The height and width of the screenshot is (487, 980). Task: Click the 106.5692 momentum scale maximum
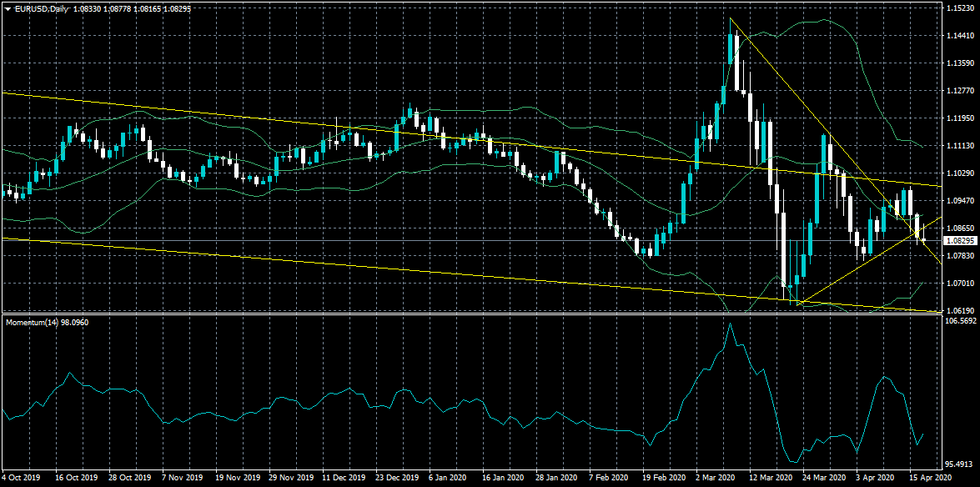click(x=959, y=321)
